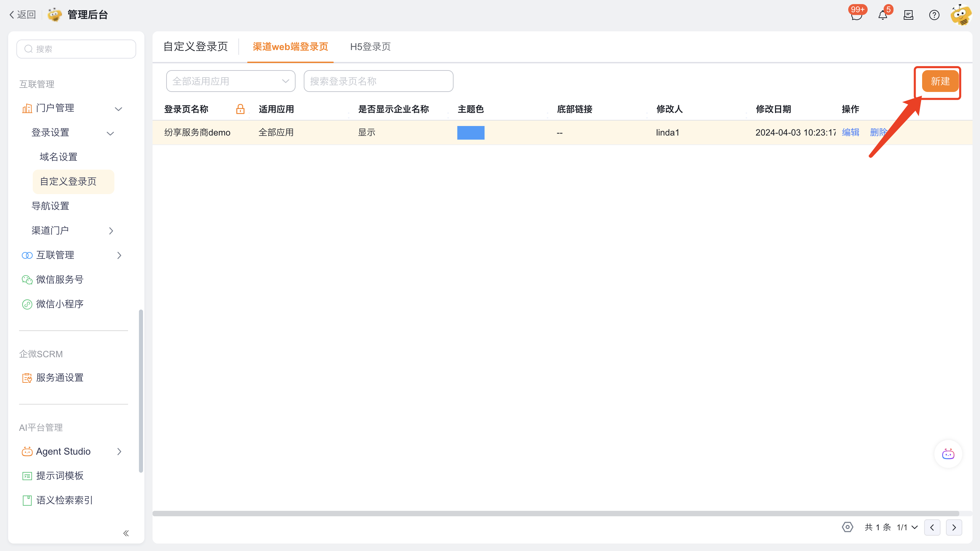
Task: Open the 全部适用应用 dropdown
Action: [231, 81]
